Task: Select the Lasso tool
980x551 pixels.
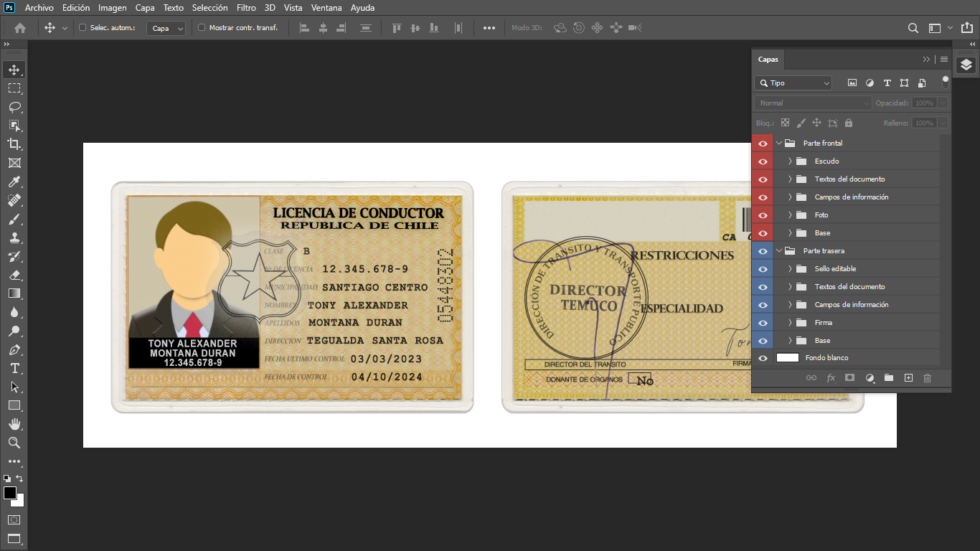Action: point(14,107)
